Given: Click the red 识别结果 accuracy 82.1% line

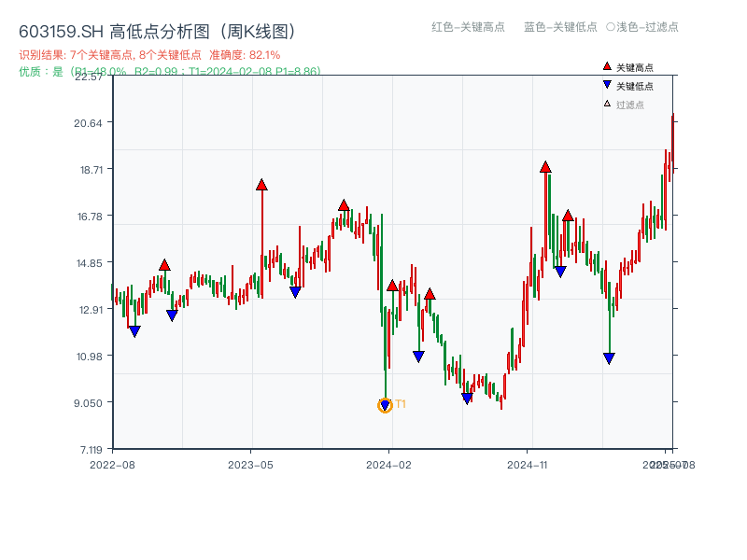Looking at the screenshot, I should [x=149, y=55].
